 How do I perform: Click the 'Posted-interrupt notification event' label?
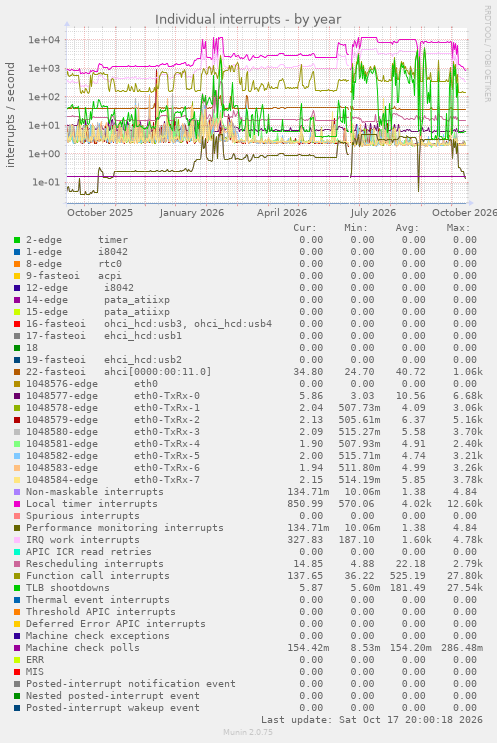(x=131, y=684)
